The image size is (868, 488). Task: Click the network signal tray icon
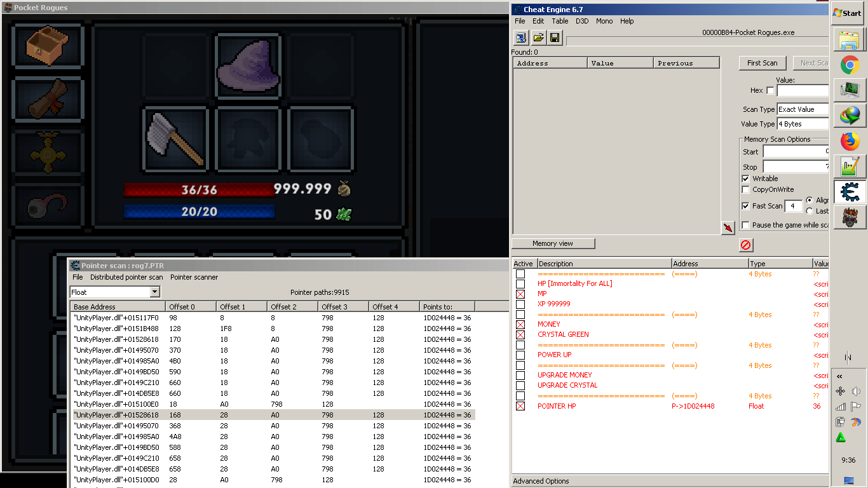coord(841,407)
